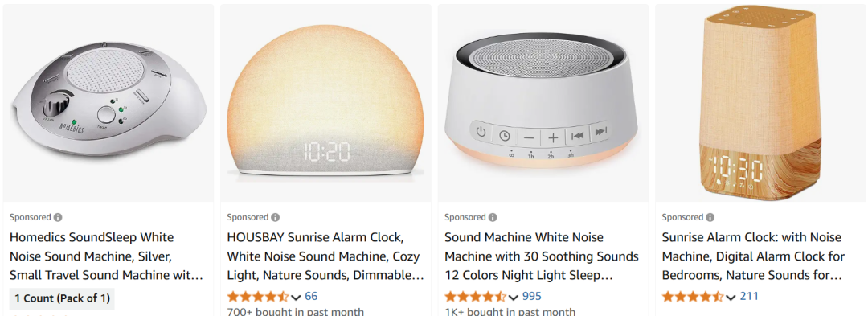Select the 1 Count (Pack of 1) option
The height and width of the screenshot is (316, 868).
[62, 299]
